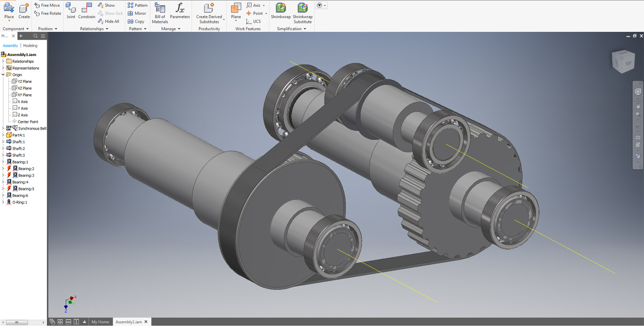Open the browser panel menu icon

(x=43, y=36)
